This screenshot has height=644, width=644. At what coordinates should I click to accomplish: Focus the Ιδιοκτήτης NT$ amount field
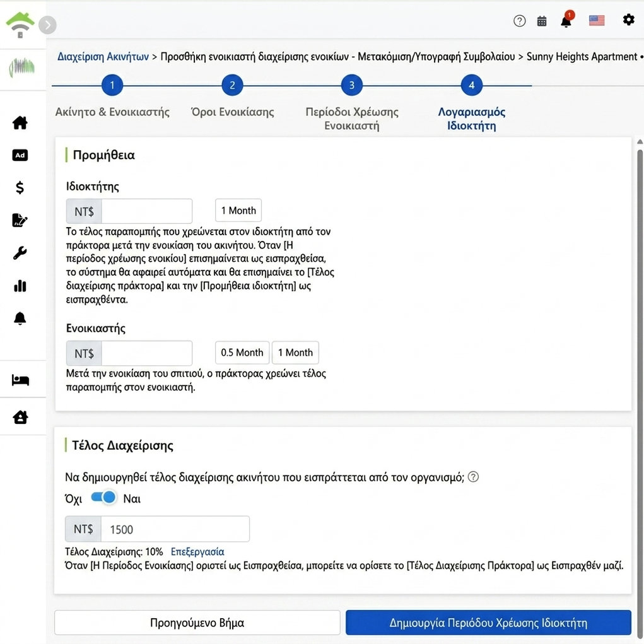[146, 211]
